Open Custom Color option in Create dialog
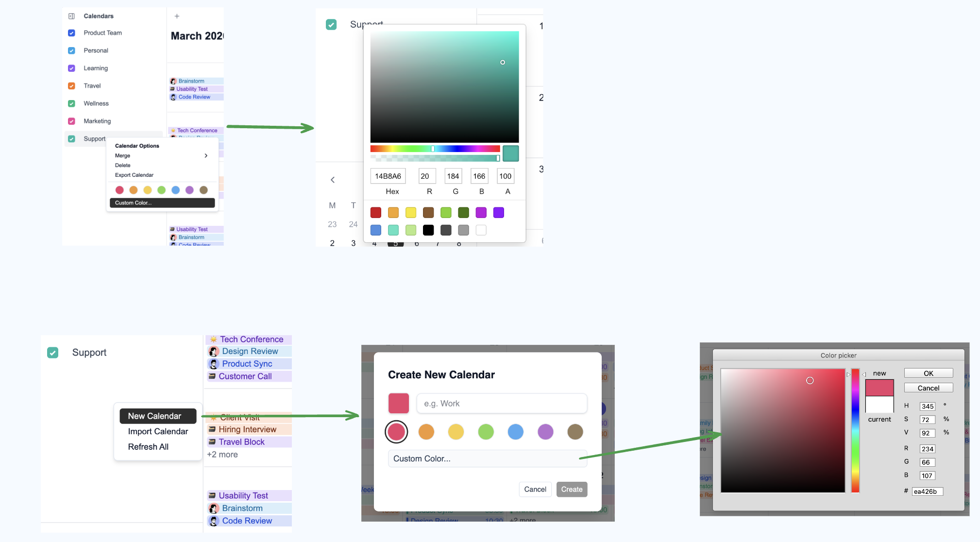 click(487, 458)
